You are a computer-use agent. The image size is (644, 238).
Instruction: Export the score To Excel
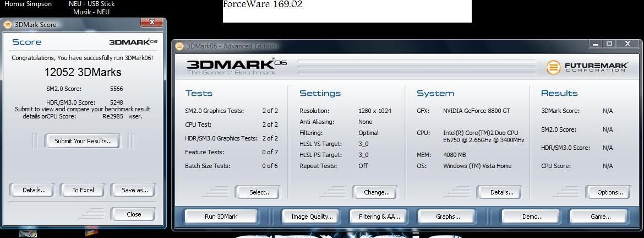[x=83, y=190]
